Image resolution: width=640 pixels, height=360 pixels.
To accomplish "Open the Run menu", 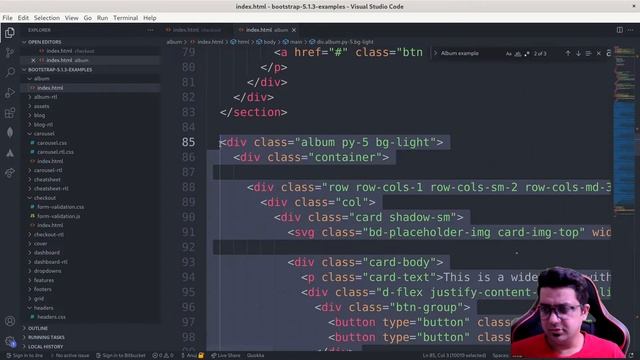I will 102,18.
